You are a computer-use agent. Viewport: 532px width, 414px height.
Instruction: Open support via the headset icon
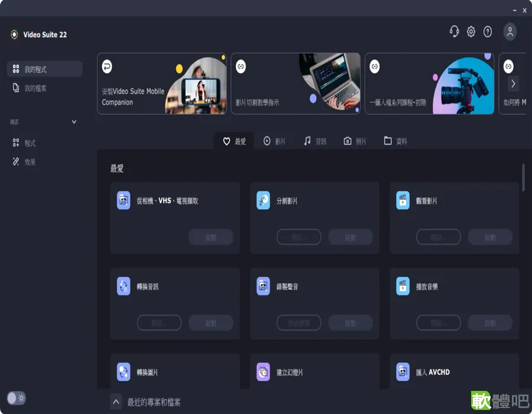454,31
